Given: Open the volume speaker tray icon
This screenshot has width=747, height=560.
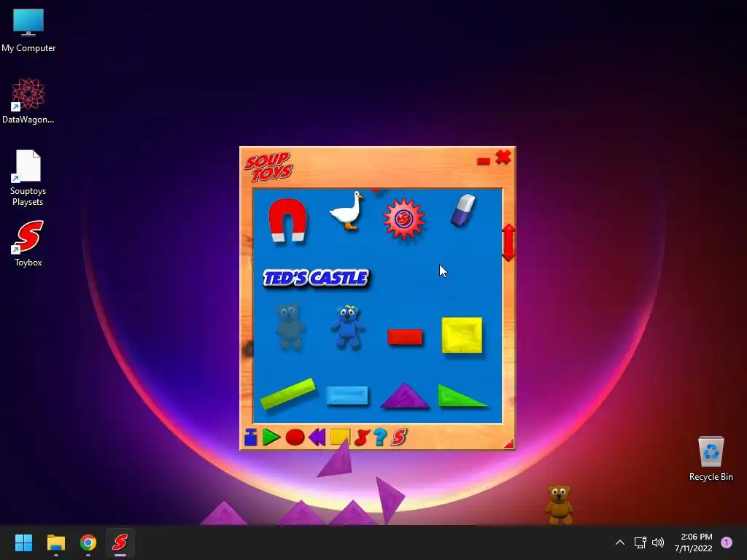Looking at the screenshot, I should click(x=658, y=542).
